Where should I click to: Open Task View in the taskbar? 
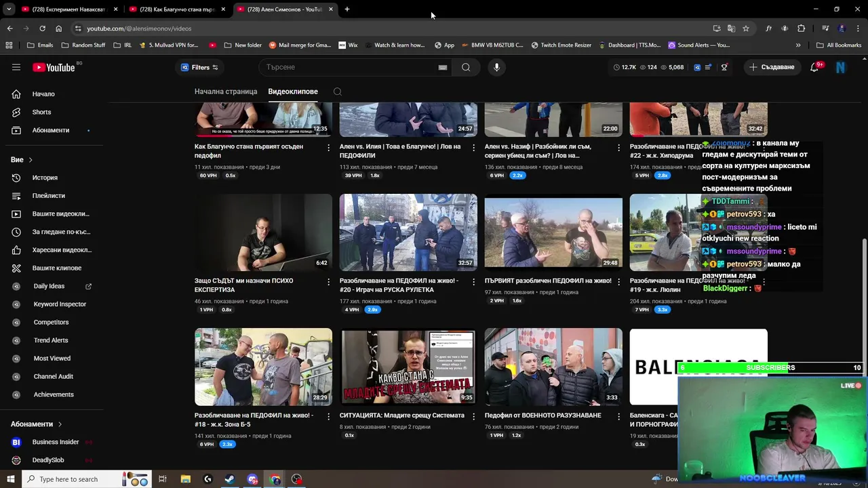163,479
